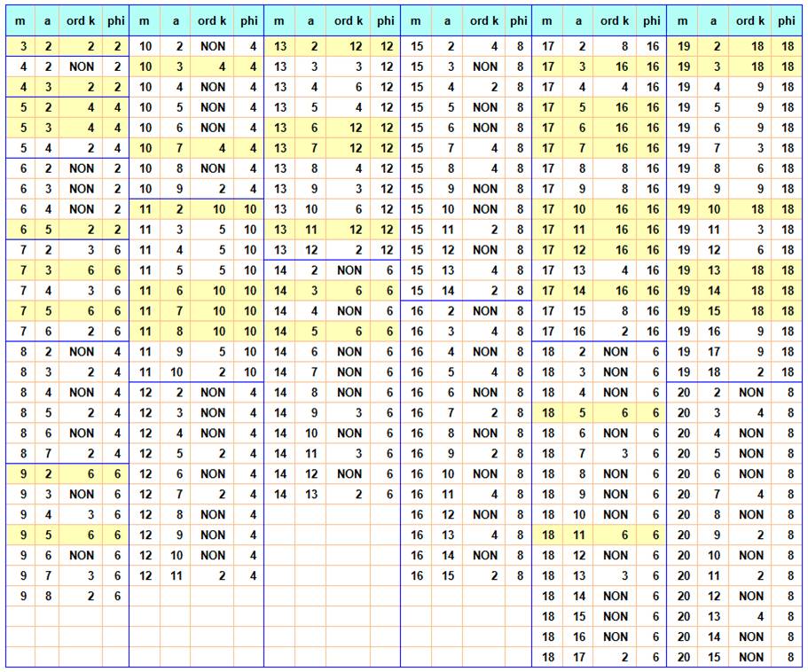Click the m cell with value 3

point(20,46)
